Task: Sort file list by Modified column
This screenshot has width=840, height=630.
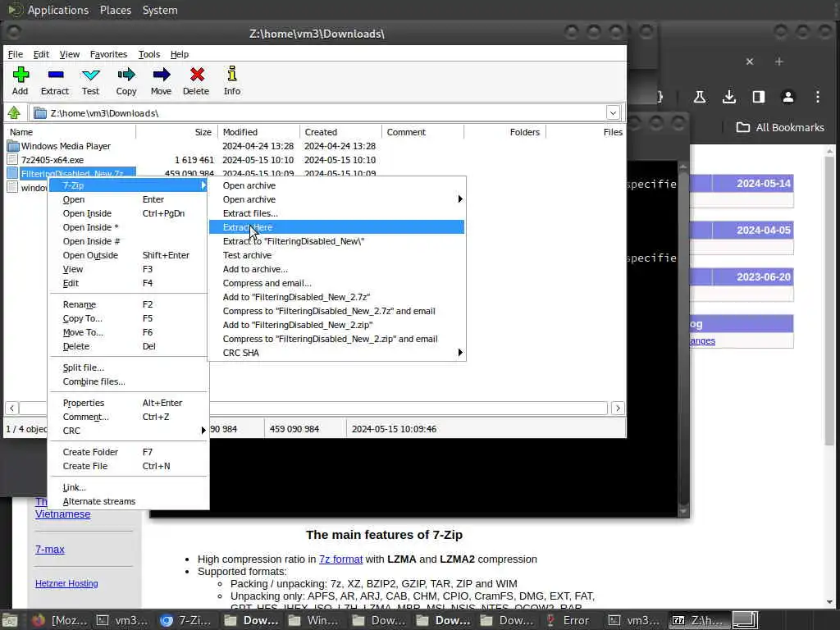Action: [258, 132]
